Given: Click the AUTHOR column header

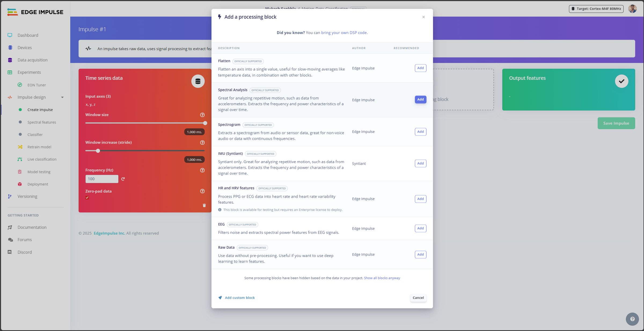Looking at the screenshot, I should tap(358, 48).
